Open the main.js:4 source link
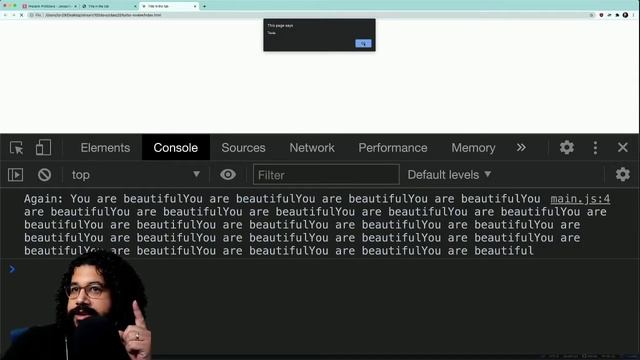The width and height of the screenshot is (640, 360). click(x=580, y=199)
